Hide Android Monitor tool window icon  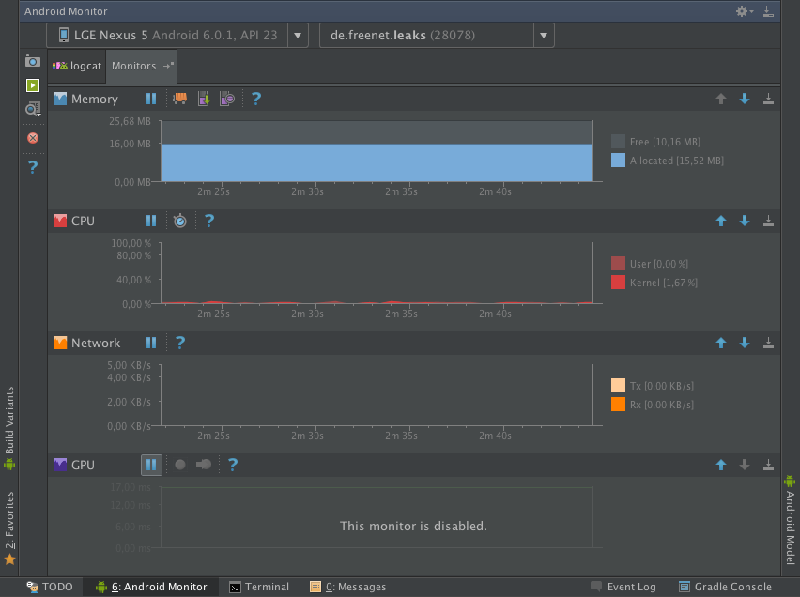(x=768, y=11)
